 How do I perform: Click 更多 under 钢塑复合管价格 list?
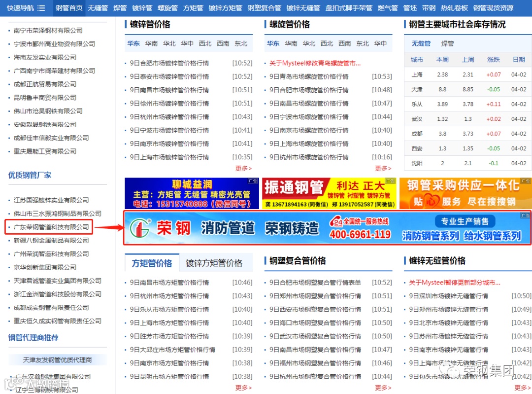click(x=383, y=388)
